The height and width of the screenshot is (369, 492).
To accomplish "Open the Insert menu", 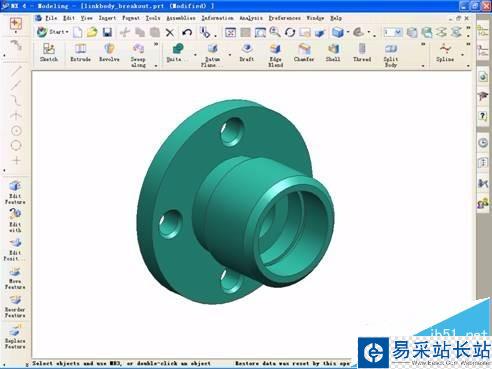I will pos(107,18).
